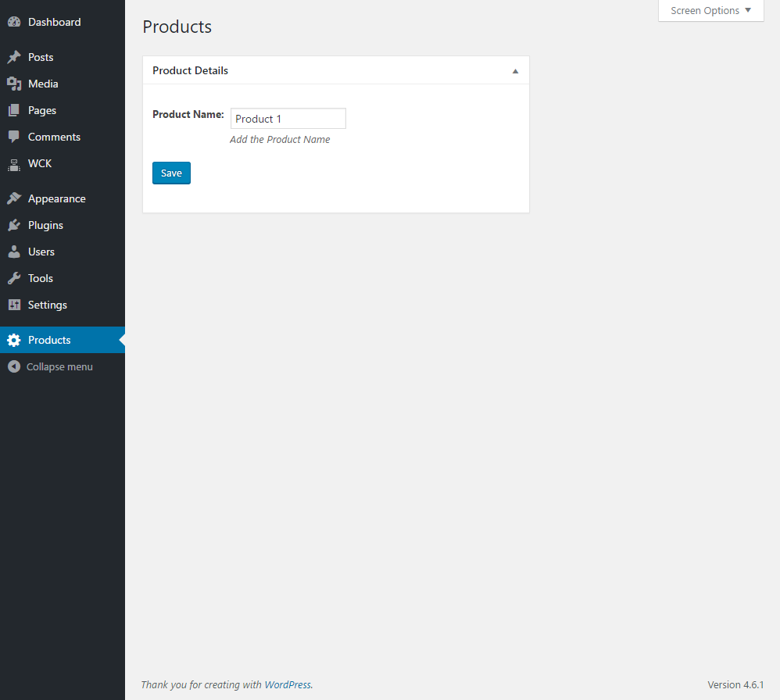Viewport: 780px width, 700px height.
Task: Click the Comments speech bubble icon
Action: click(x=14, y=137)
